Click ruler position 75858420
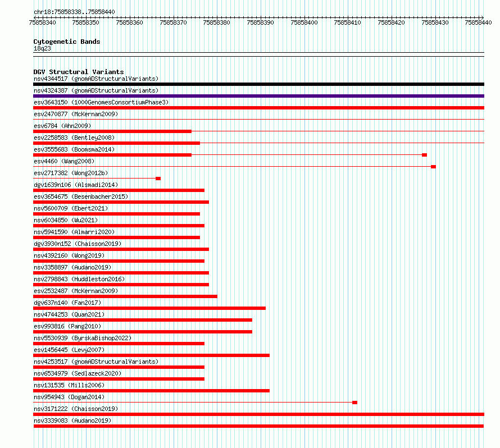500x448 pixels. coord(391,22)
